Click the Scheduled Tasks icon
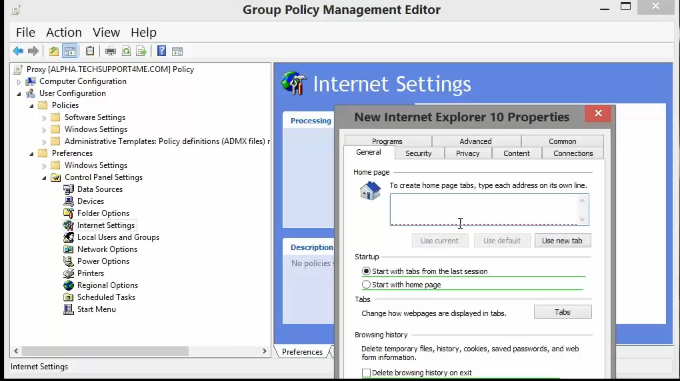Viewport: 680px width, 381px height. pos(69,297)
